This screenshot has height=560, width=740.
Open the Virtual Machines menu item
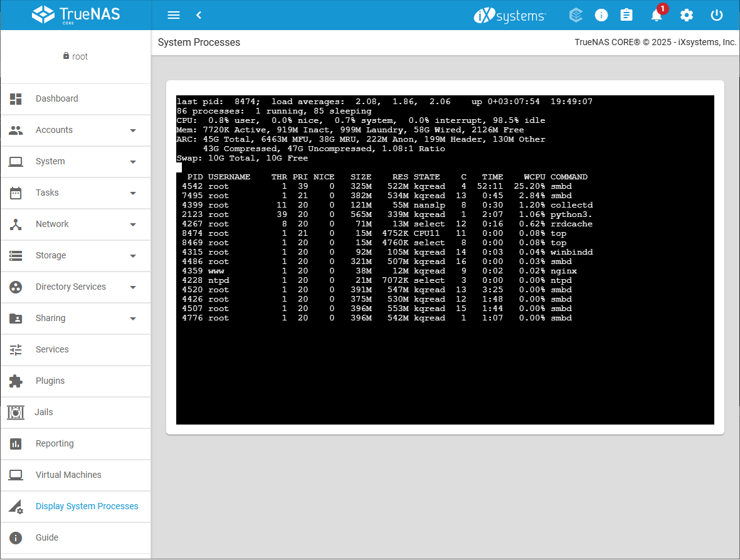[x=75, y=475]
